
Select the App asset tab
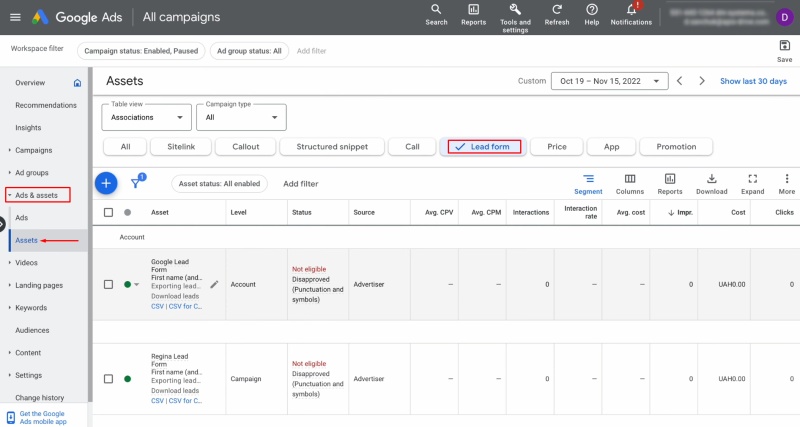611,146
